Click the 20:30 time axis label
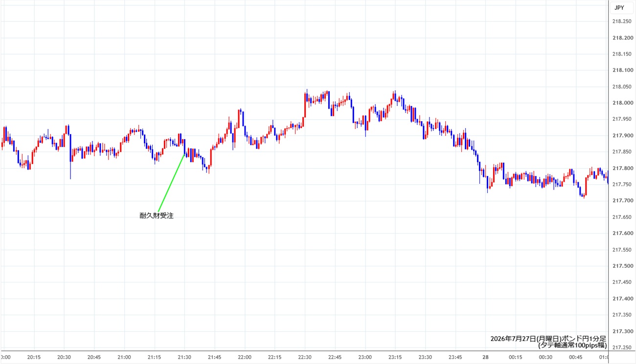This screenshot has height=364, width=636. pos(64,357)
